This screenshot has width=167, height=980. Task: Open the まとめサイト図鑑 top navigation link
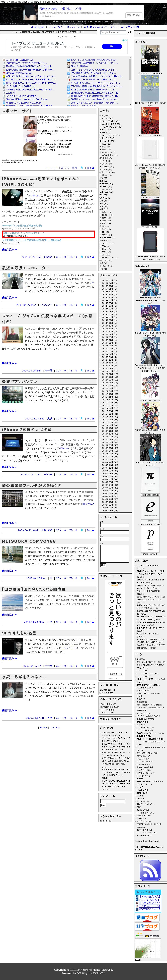point(130,27)
